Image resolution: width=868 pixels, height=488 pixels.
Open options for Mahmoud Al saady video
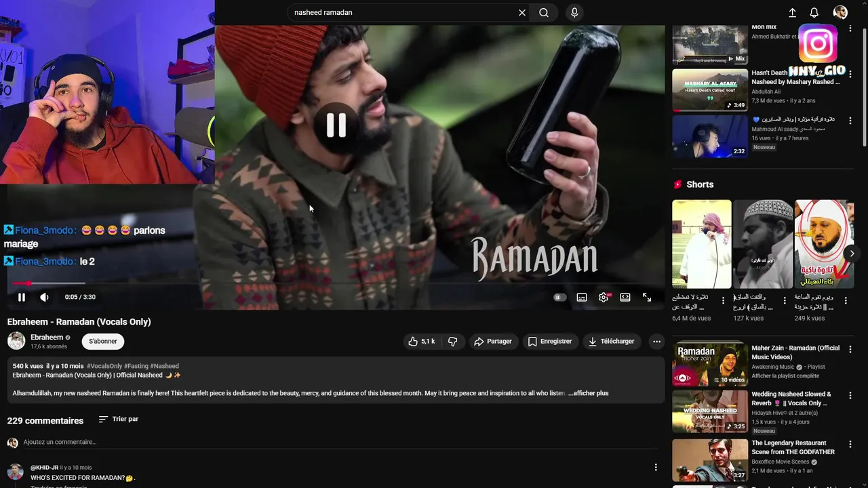[850, 119]
